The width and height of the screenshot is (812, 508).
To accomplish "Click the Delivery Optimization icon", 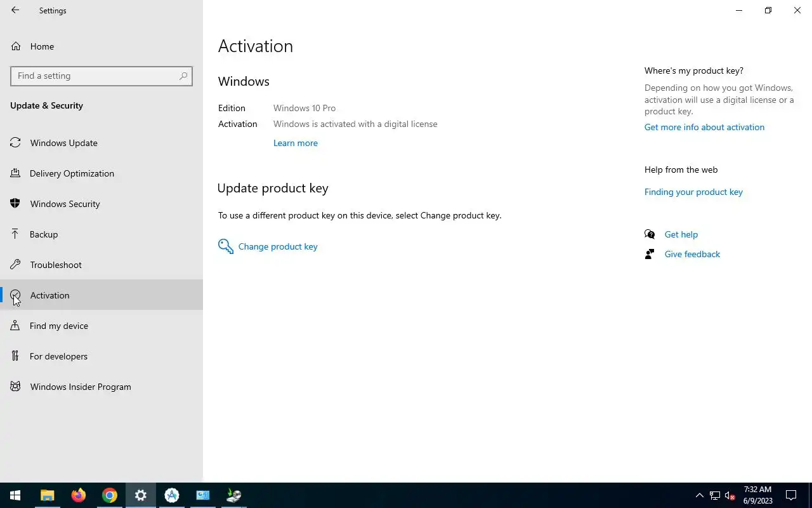I will point(15,173).
